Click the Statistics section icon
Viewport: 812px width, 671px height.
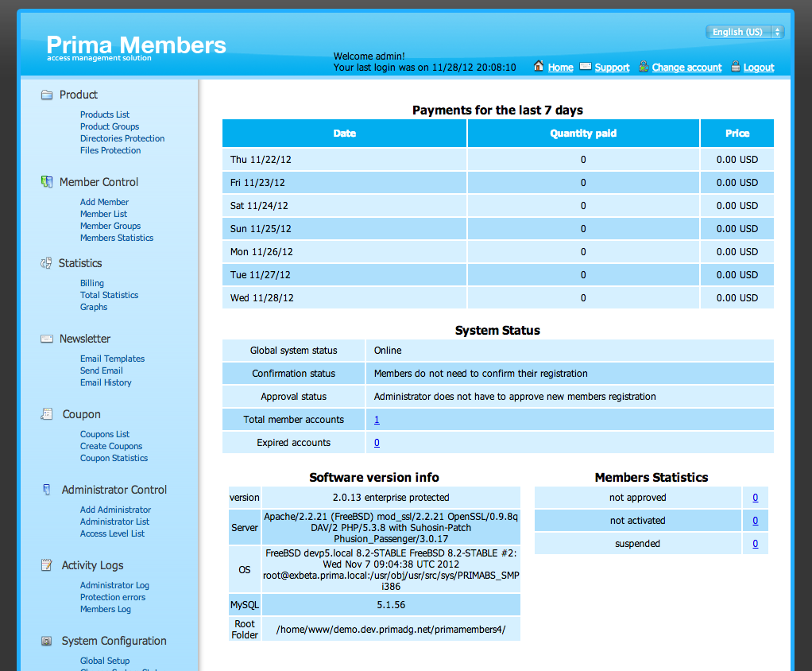(48, 262)
